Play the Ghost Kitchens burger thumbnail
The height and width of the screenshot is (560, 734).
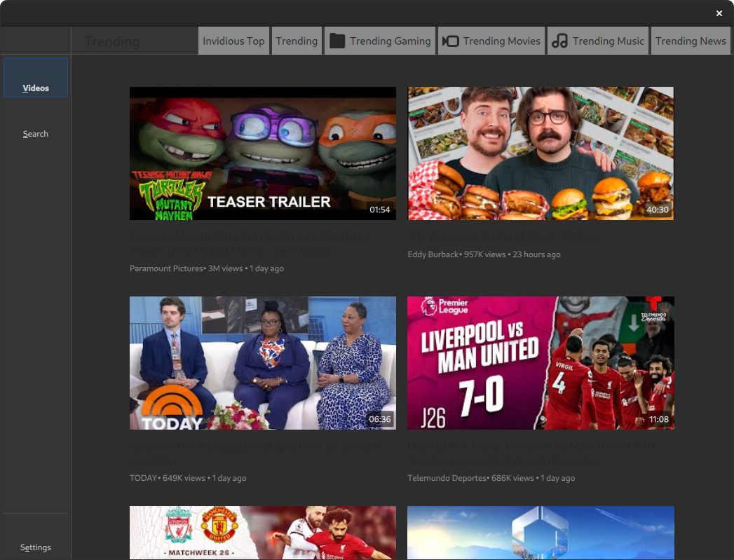click(x=541, y=153)
